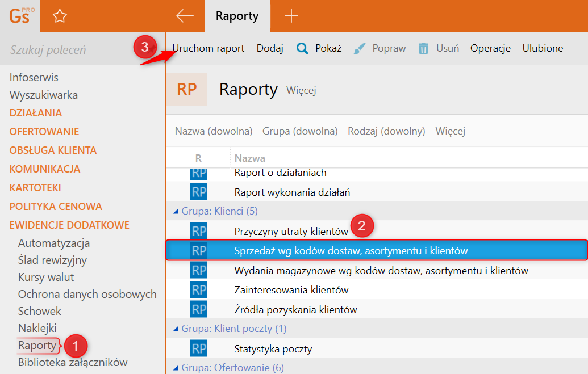The height and width of the screenshot is (374, 588).
Task: Open the Nazwa (dowolna) filter
Action: click(214, 131)
